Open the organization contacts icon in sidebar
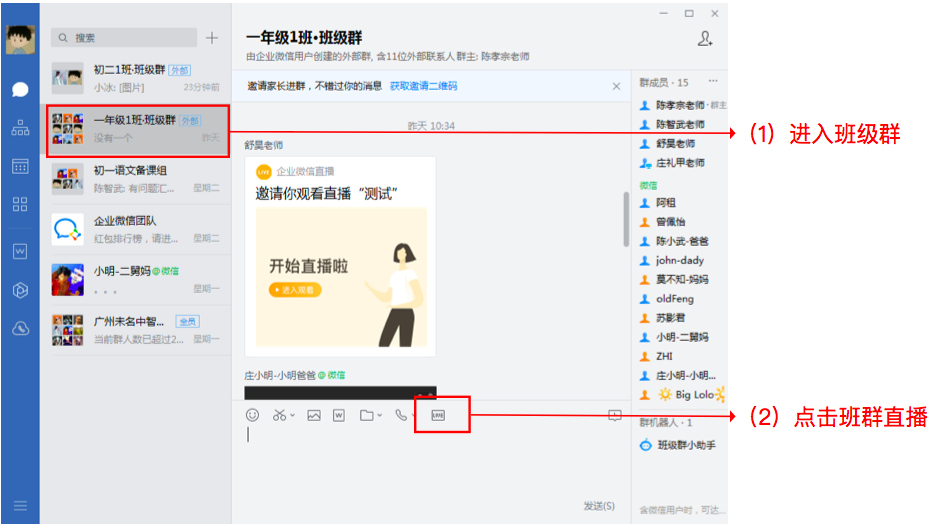Screen dimensions: 930x530 coord(20,127)
